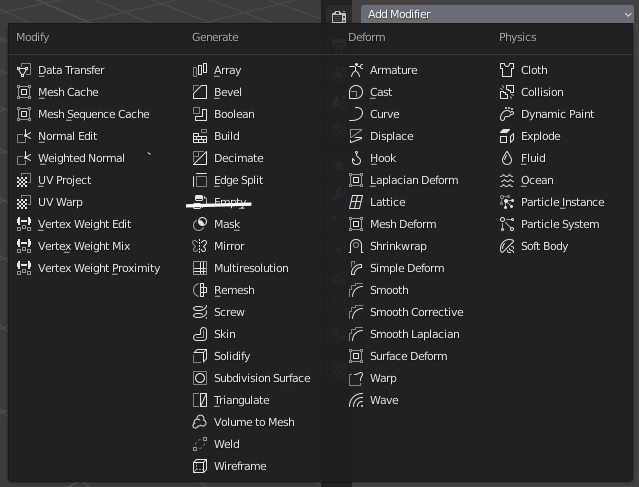Click the Fluid droplet icon

[x=507, y=158]
